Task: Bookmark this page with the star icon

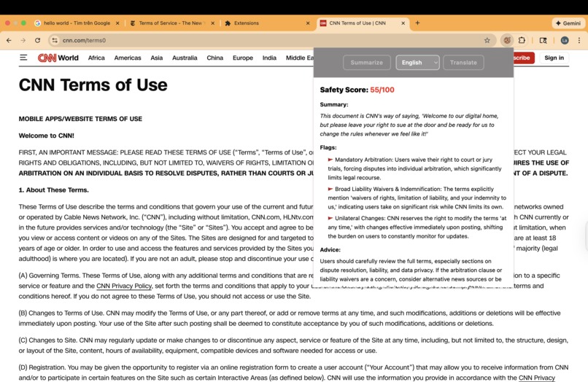Action: pyautogui.click(x=487, y=40)
